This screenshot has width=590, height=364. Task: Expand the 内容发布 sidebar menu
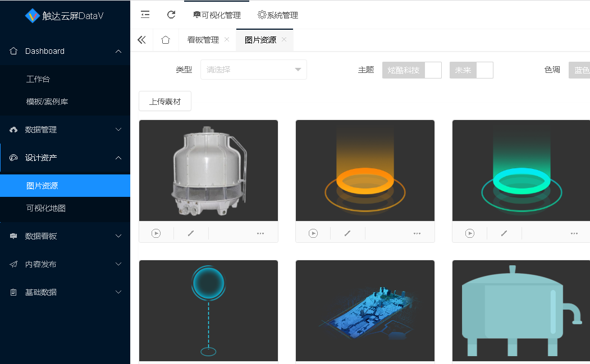[x=65, y=264]
